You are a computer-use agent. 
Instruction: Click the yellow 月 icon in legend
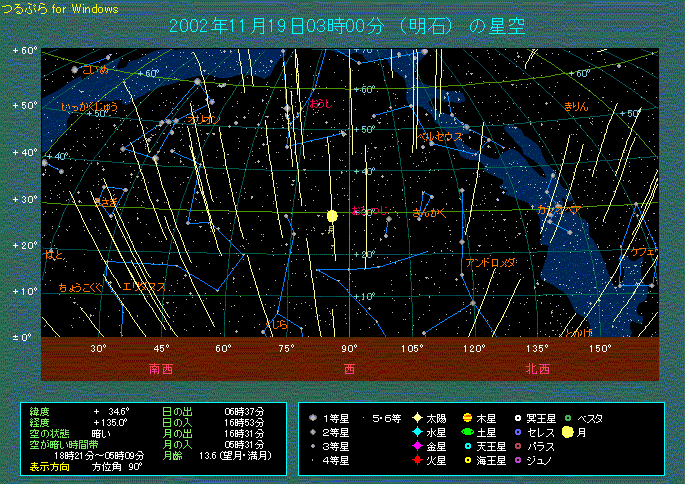click(x=568, y=432)
